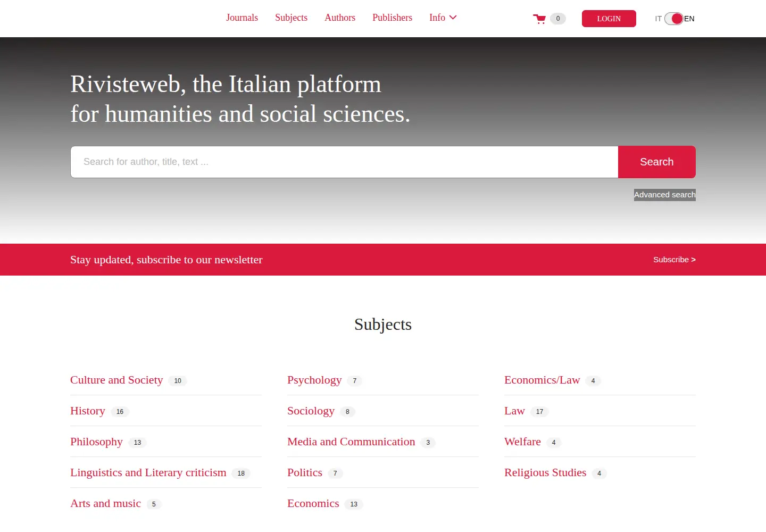This screenshot has width=766, height=532.
Task: Open the Law subject link
Action: (x=514, y=411)
